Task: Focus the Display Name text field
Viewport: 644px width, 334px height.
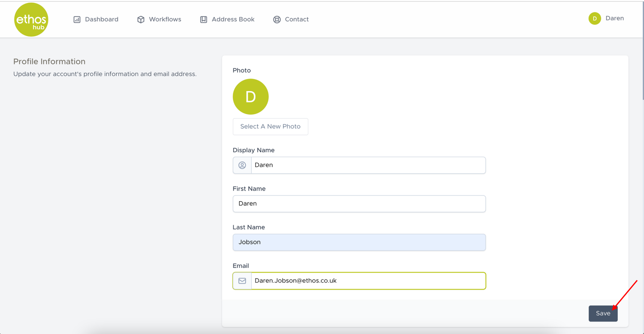Action: click(x=368, y=165)
